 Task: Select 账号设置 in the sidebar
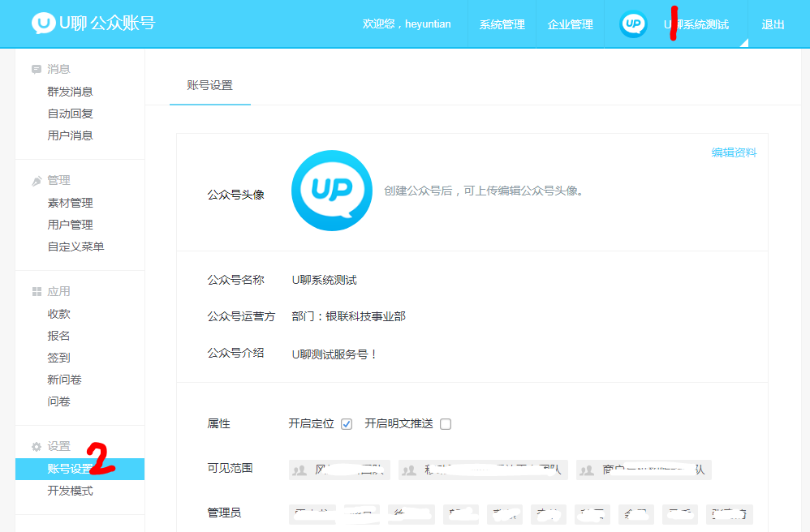80,469
